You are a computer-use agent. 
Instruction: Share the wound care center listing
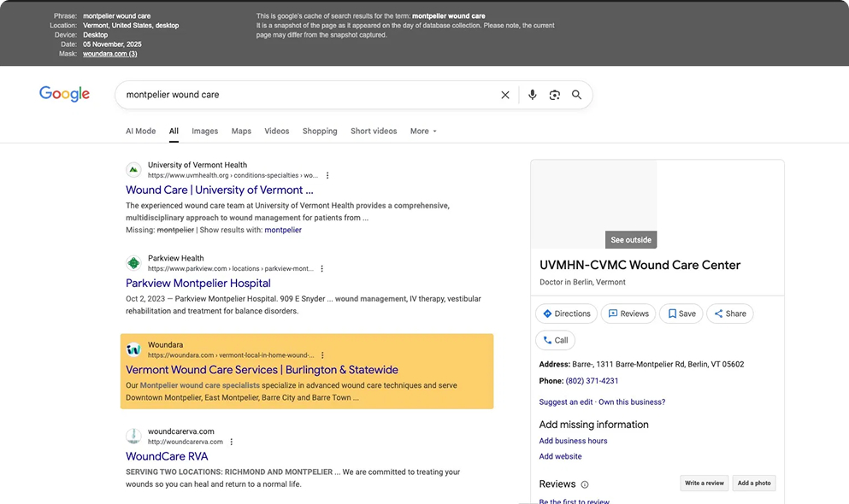tap(730, 314)
